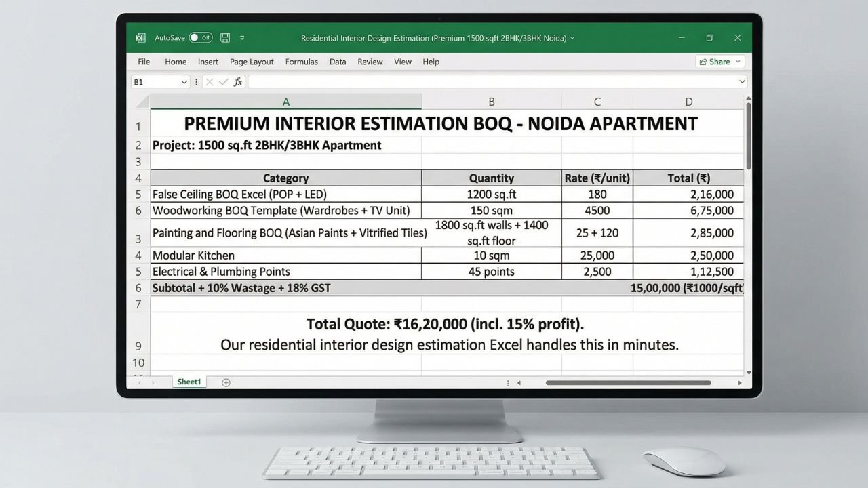Click the Rate (₹/unit) header cell
The width and height of the screenshot is (868, 488).
pos(597,178)
